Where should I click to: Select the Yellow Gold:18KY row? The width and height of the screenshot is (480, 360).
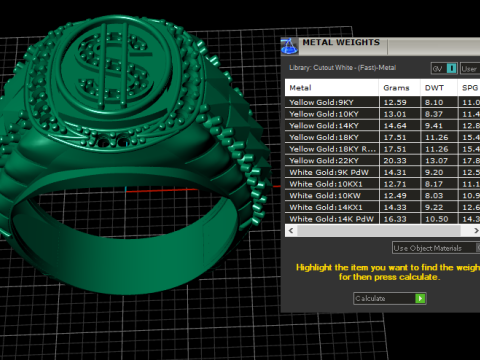point(382,137)
